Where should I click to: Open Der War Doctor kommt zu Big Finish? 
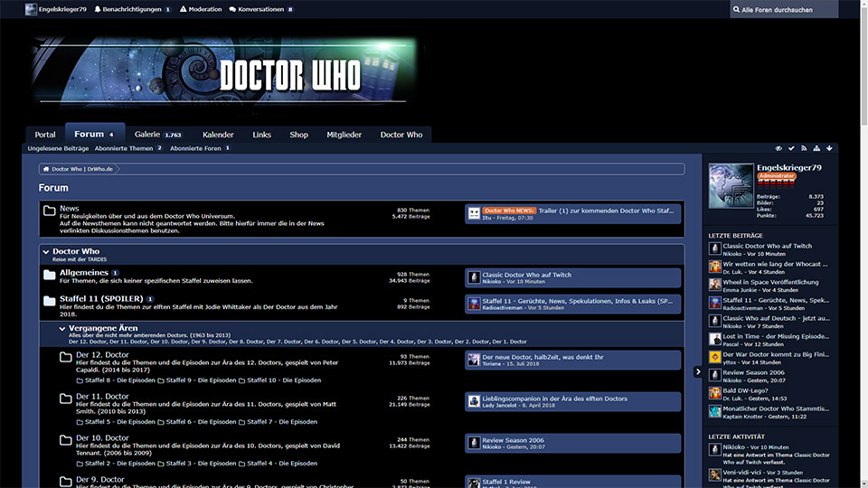point(776,354)
